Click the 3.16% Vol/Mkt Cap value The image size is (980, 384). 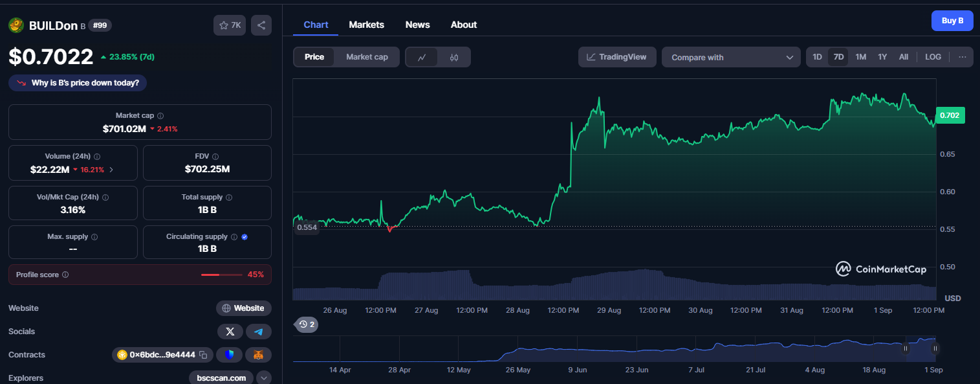(x=73, y=210)
